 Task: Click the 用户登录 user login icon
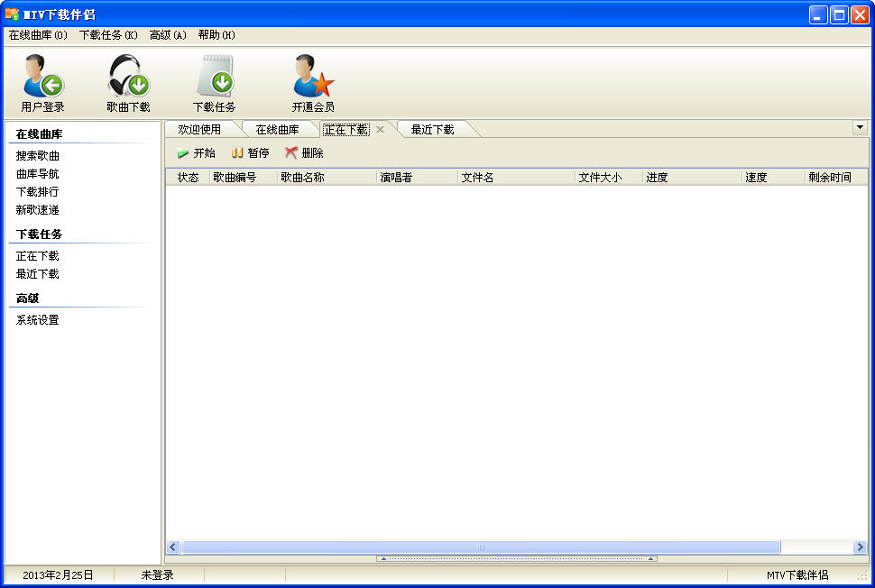pos(42,77)
